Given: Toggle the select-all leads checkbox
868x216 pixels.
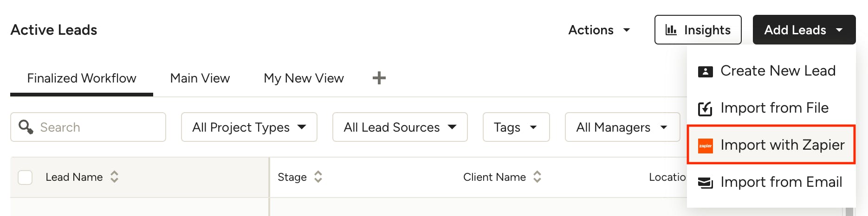Looking at the screenshot, I should tap(25, 177).
